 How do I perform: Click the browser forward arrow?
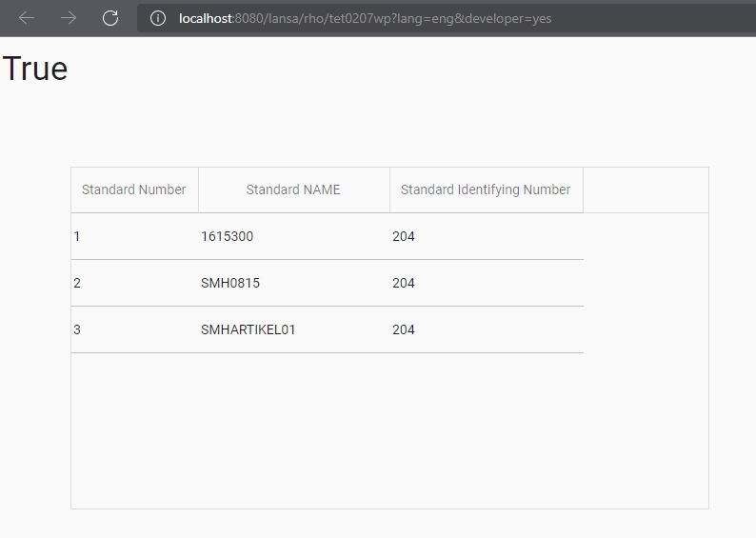[69, 18]
